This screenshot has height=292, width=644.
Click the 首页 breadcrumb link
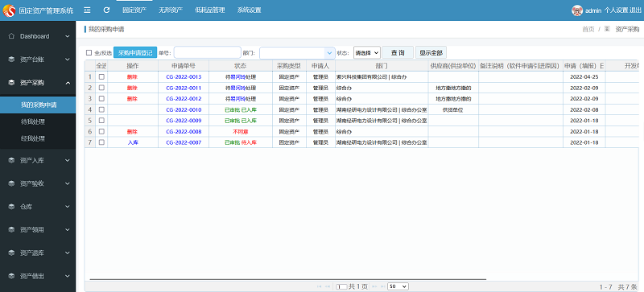click(588, 29)
